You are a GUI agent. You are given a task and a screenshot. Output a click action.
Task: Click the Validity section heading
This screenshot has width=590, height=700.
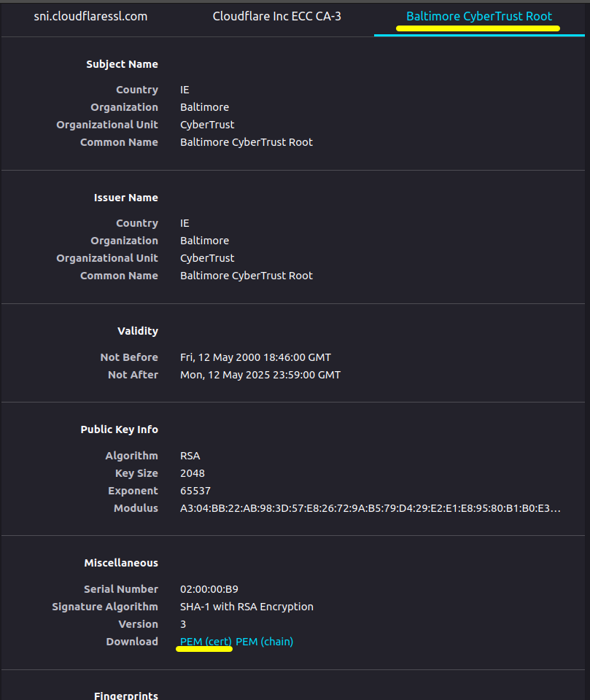coord(137,331)
